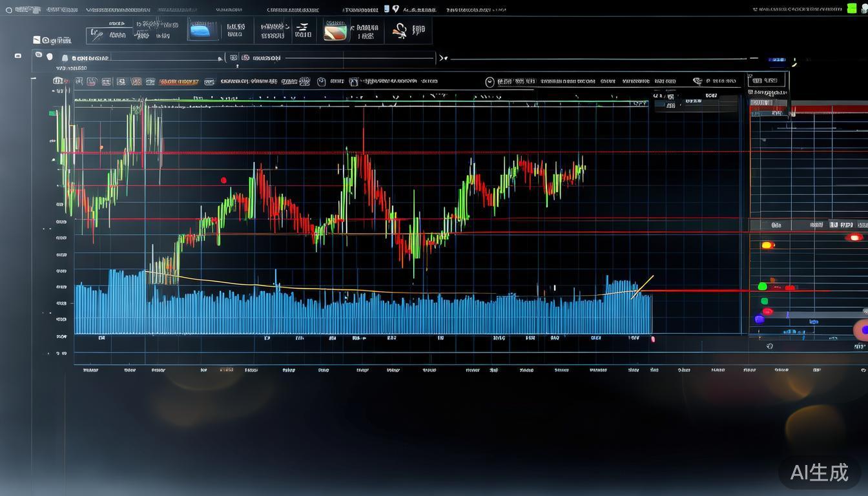Expand the arrow at the right of search bar
868x496 pixels.
point(443,58)
